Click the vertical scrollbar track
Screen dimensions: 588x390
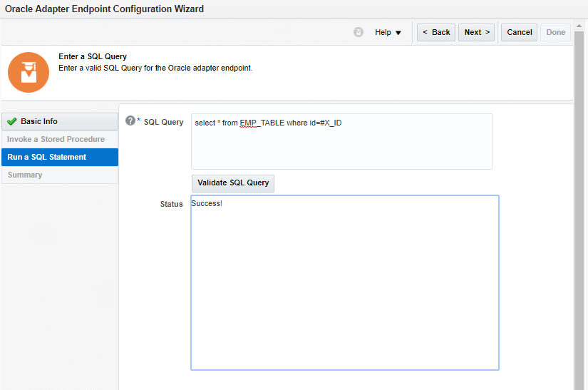579,210
